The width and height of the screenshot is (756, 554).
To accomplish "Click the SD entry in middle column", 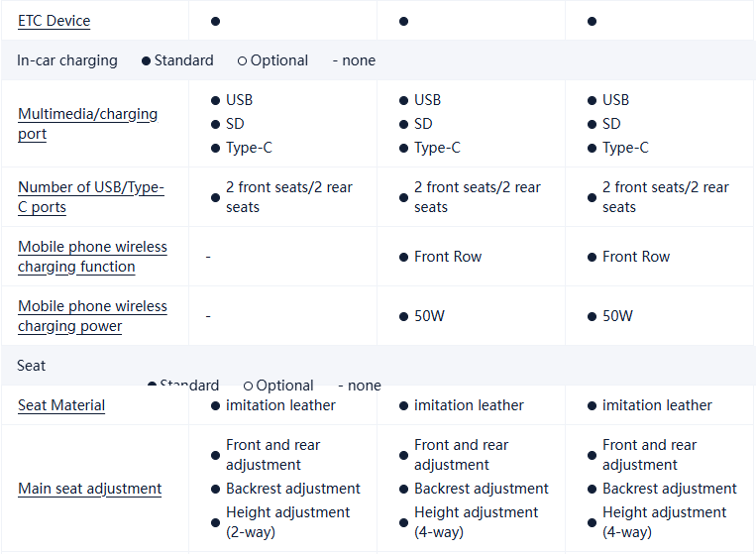I will pos(423,124).
